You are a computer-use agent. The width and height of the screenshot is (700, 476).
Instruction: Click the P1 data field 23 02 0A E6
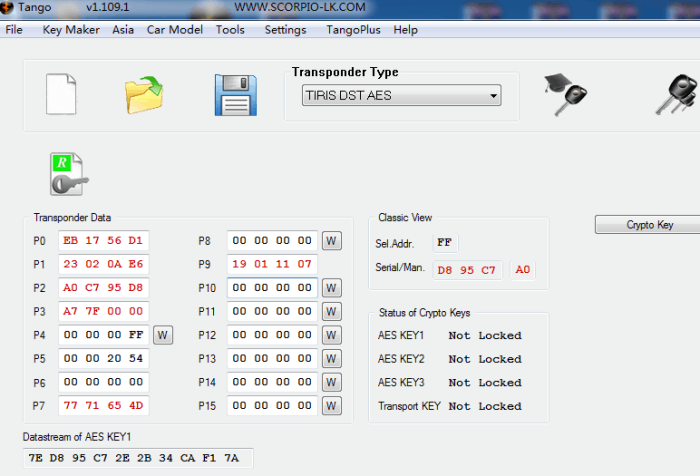[104, 264]
